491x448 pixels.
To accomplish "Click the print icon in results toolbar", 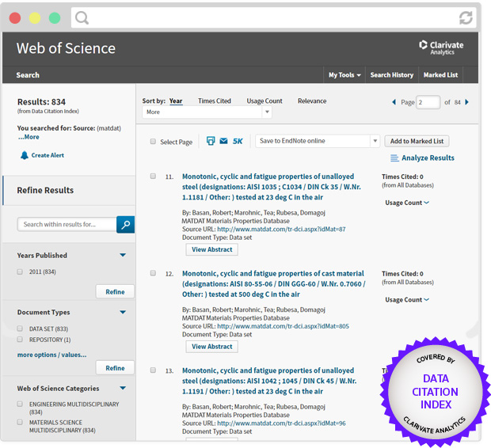I will 211,141.
